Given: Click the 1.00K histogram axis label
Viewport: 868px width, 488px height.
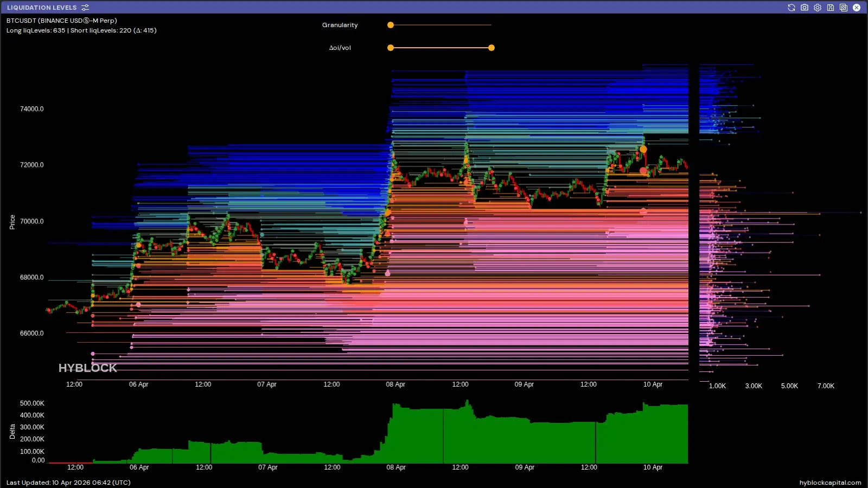Looking at the screenshot, I should (717, 386).
